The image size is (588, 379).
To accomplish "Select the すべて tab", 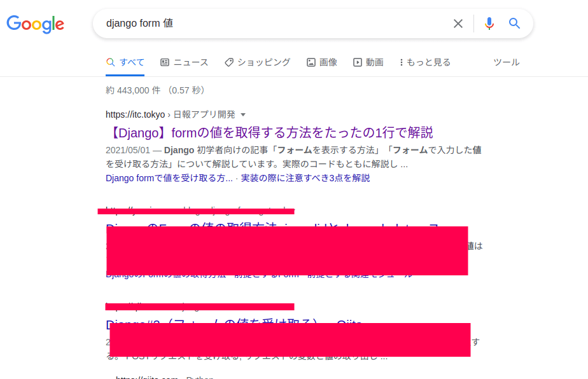I will point(125,62).
